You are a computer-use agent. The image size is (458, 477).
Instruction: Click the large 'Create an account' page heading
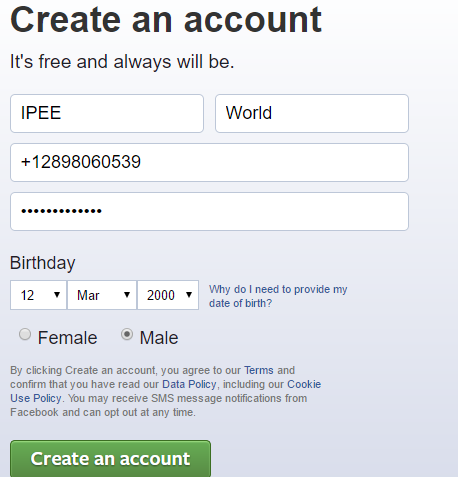click(166, 20)
